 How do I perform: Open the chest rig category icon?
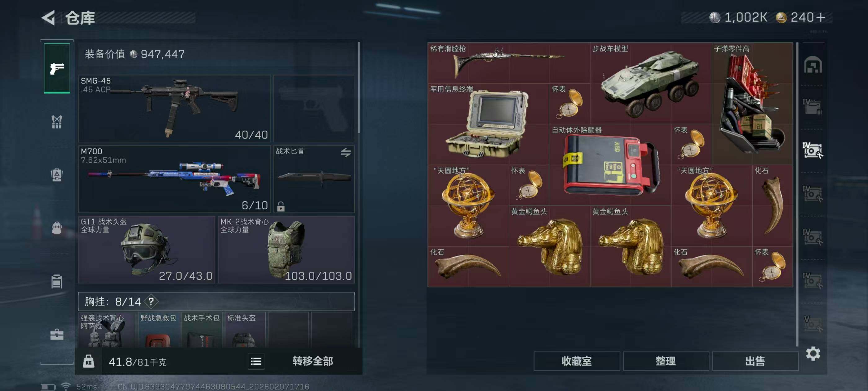(x=57, y=122)
